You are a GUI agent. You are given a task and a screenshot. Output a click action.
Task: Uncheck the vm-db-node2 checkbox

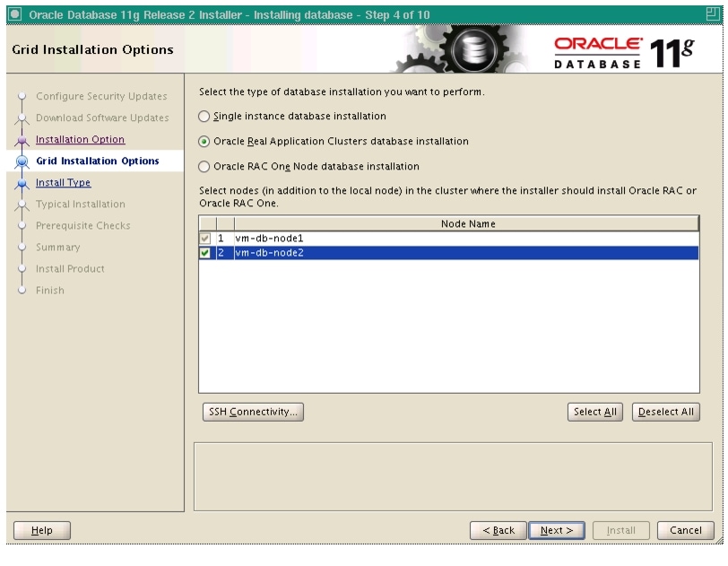(204, 253)
